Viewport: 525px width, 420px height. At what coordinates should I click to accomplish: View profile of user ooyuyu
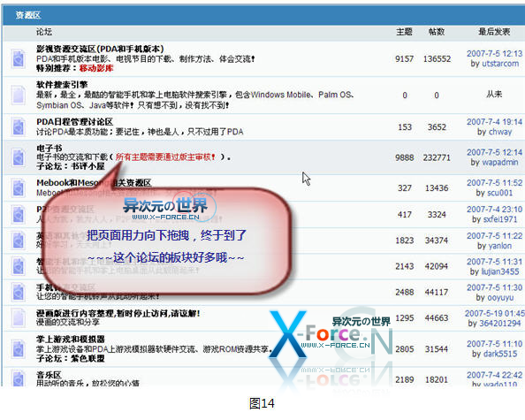tap(500, 297)
